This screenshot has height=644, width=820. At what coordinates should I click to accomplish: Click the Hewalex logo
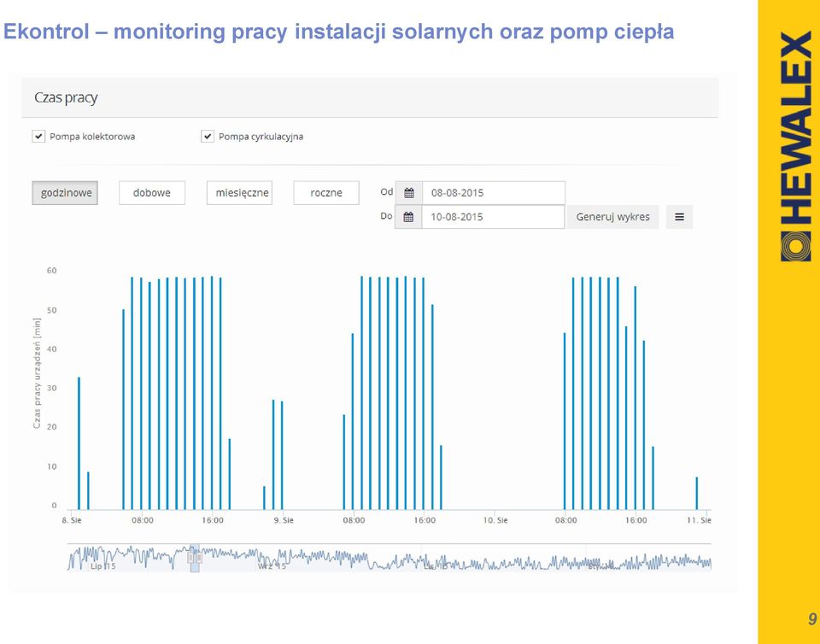(x=795, y=146)
